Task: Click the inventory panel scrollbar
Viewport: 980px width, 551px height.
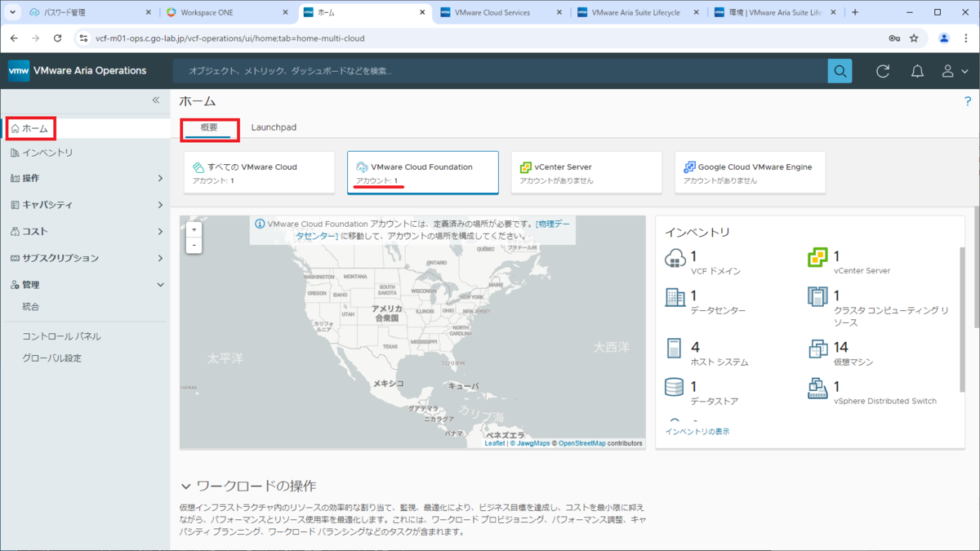Action: click(x=961, y=318)
